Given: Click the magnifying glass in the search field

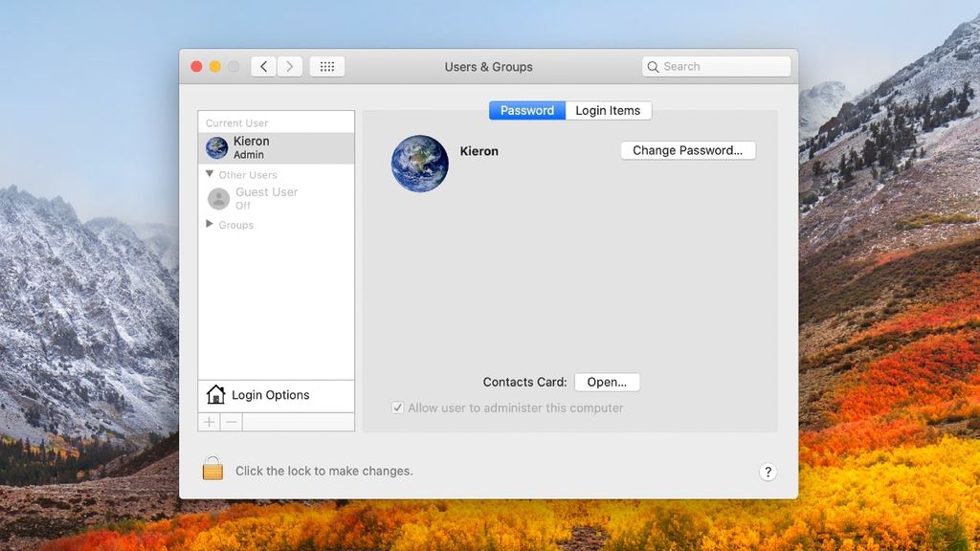Looking at the screenshot, I should click(656, 66).
